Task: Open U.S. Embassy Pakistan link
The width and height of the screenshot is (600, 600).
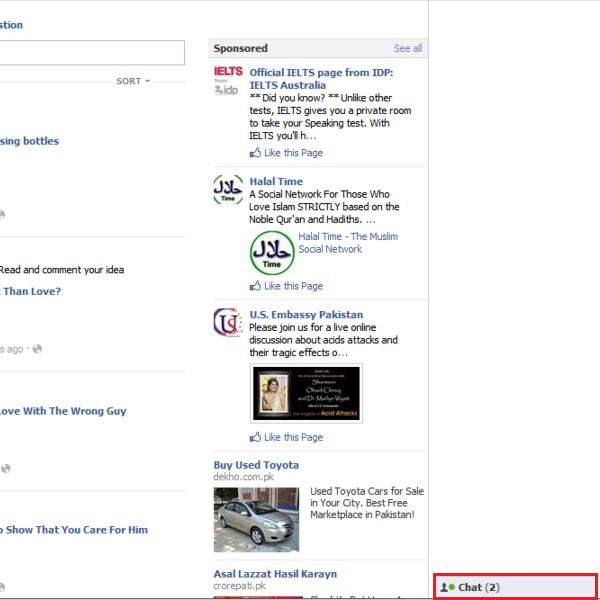Action: 306,315
